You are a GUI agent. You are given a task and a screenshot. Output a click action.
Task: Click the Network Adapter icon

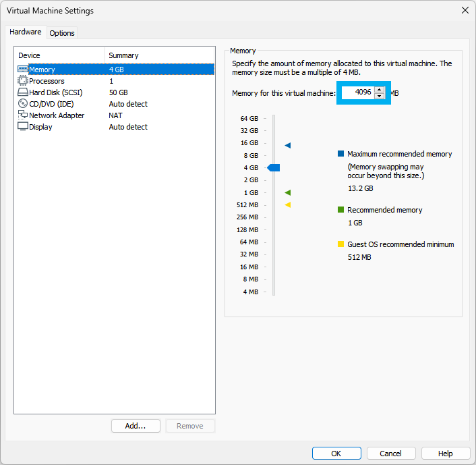pyautogui.click(x=23, y=115)
